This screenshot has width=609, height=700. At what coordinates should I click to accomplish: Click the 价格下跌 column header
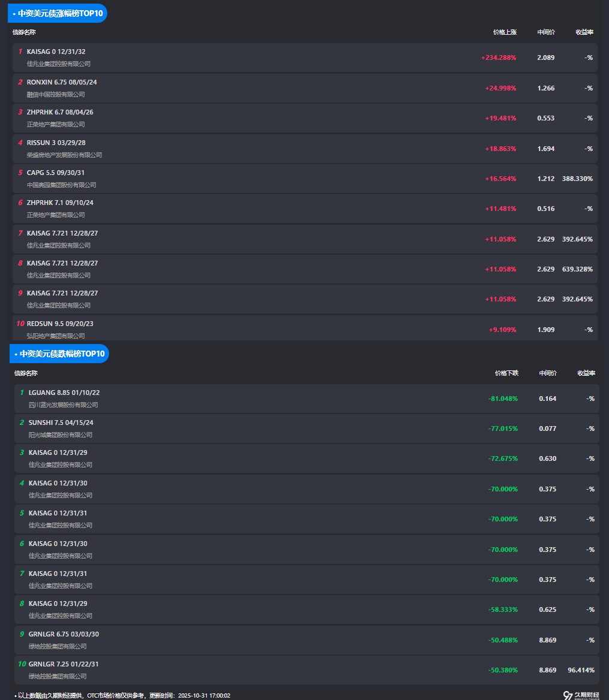507,373
